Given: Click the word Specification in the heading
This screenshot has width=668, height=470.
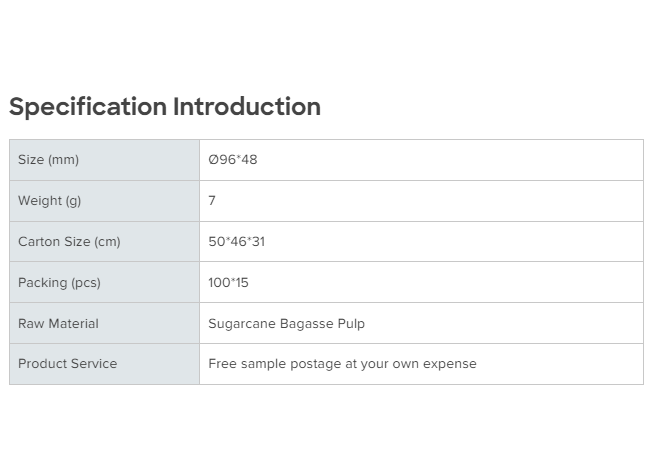Looking at the screenshot, I should coord(88,107).
